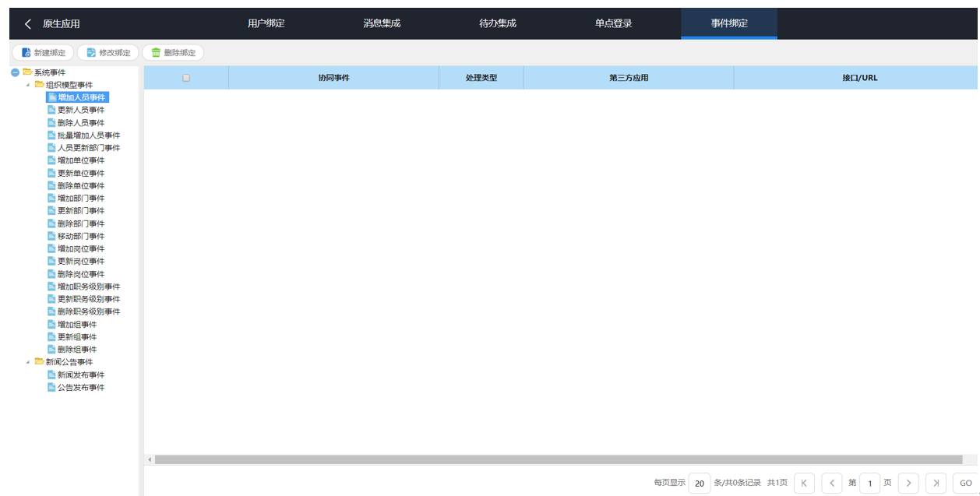Select 更新部门事件 in the tree

tap(81, 211)
